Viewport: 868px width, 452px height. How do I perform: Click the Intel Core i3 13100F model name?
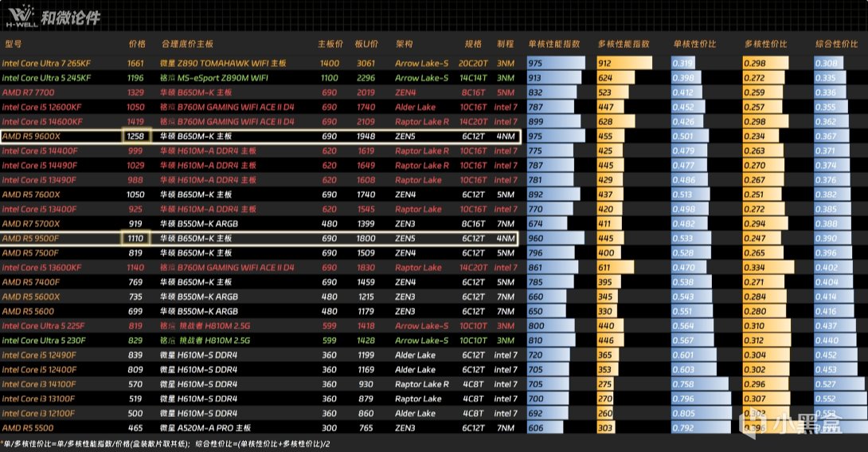(x=39, y=399)
